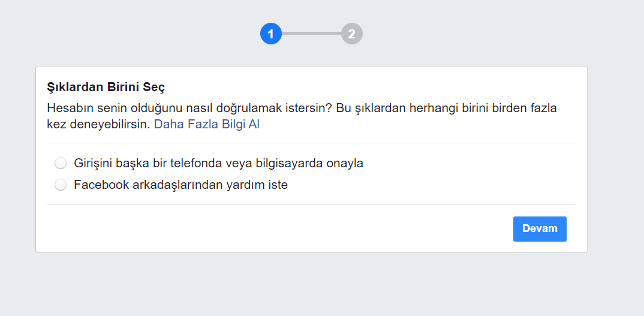Click the progress line between the steps
This screenshot has height=316, width=644.
tap(311, 34)
